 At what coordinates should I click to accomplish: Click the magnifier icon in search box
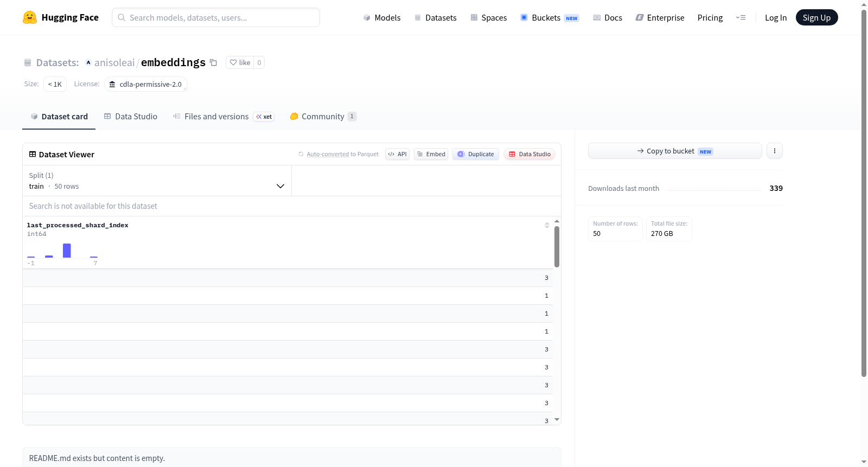point(122,17)
